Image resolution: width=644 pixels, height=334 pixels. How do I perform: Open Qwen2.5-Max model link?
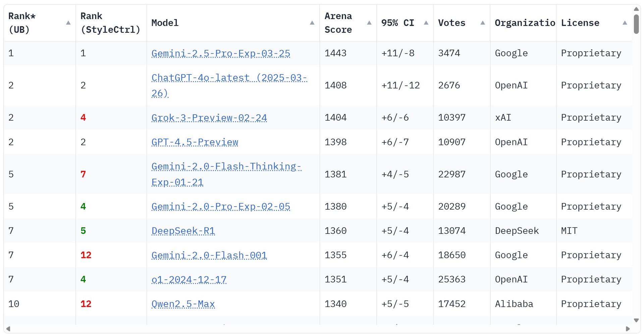183,304
